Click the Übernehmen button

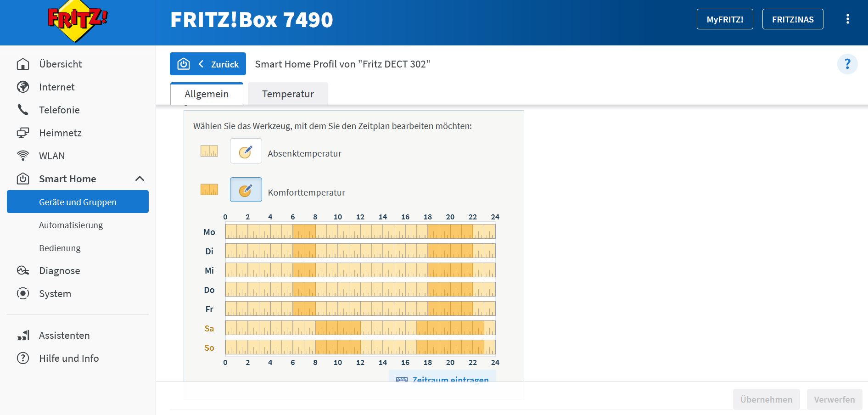click(767, 399)
